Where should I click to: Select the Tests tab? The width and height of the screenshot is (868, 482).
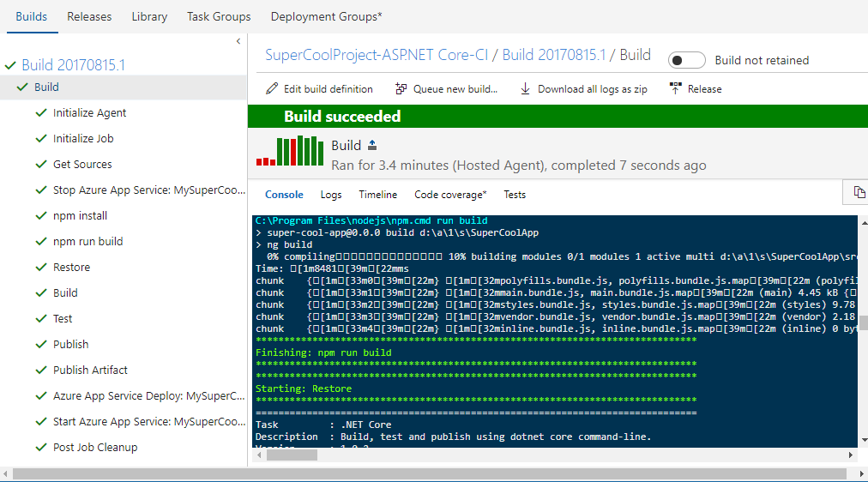[515, 195]
